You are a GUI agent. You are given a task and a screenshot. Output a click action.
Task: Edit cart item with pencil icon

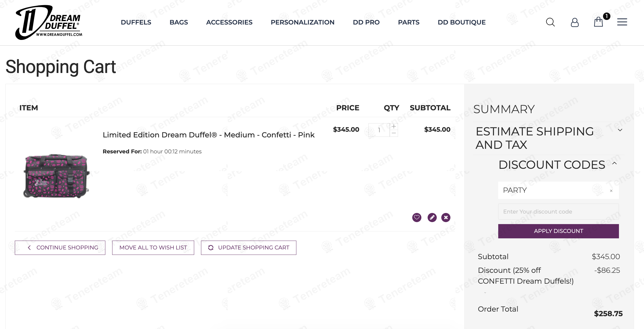432,218
